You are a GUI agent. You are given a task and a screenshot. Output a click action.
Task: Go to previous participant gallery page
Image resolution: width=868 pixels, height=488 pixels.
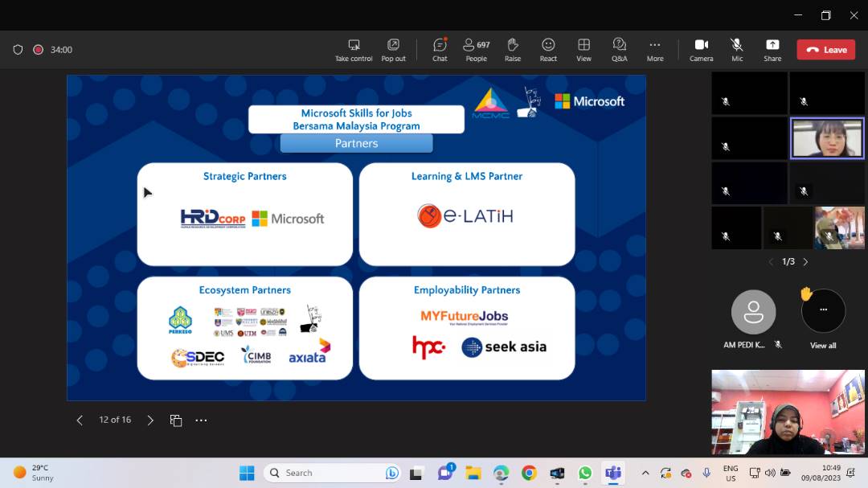pos(771,262)
